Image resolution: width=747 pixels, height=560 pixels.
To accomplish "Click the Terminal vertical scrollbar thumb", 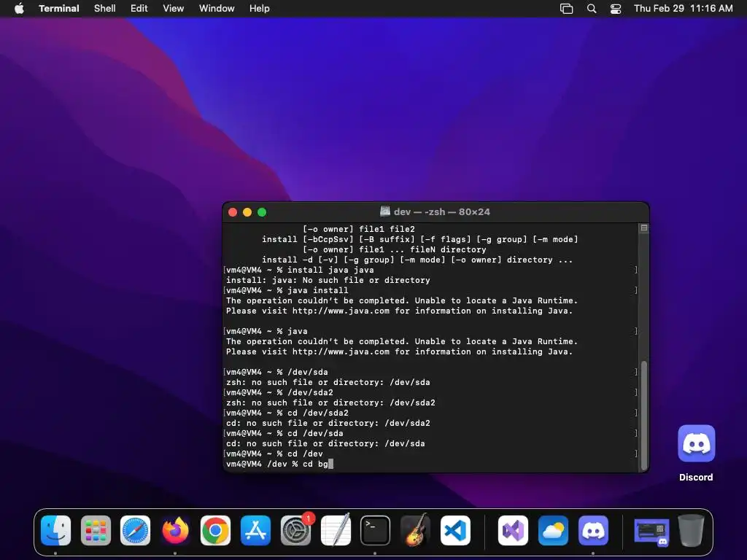I will click(644, 415).
